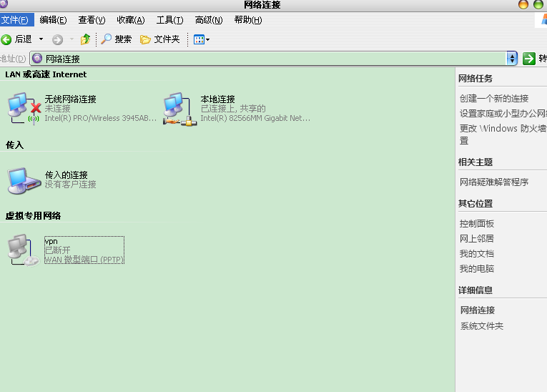Open the 工具(T) menu
The height and width of the screenshot is (392, 547).
169,20
